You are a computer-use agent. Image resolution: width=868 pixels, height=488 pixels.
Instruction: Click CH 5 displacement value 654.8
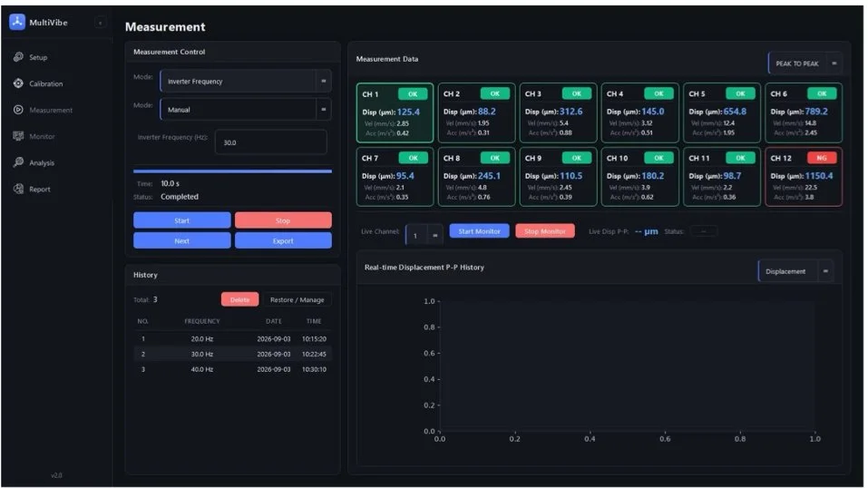click(x=735, y=112)
